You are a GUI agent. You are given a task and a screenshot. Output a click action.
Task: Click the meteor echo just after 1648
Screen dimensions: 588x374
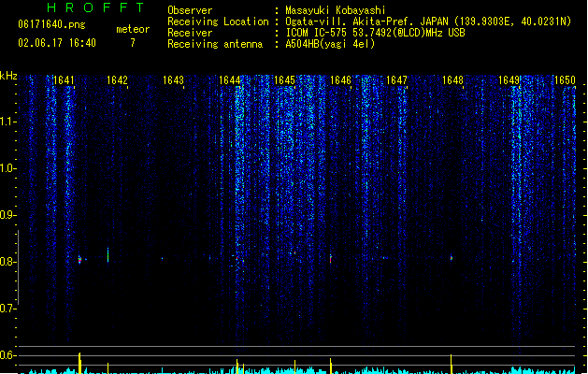coord(452,258)
